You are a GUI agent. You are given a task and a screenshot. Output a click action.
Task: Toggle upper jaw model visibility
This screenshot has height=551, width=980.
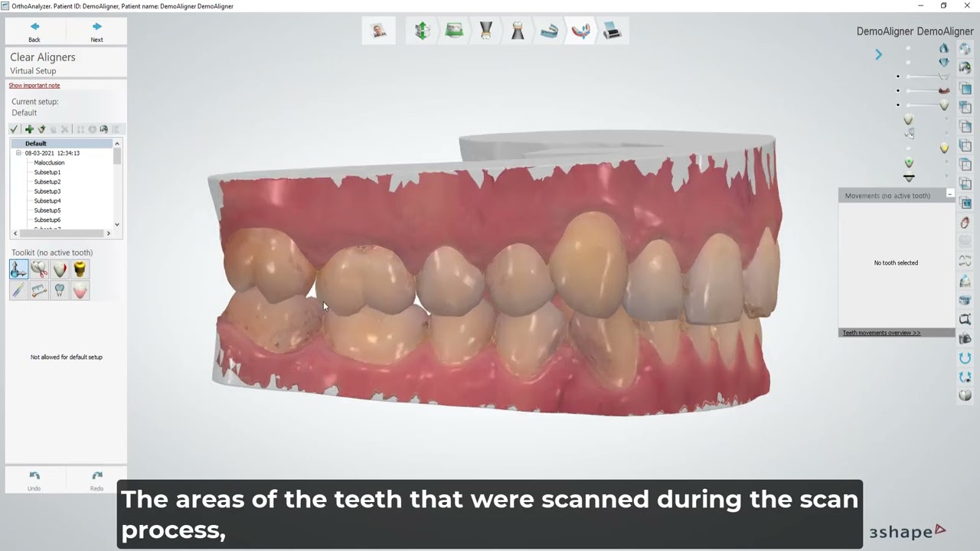pyautogui.click(x=943, y=48)
